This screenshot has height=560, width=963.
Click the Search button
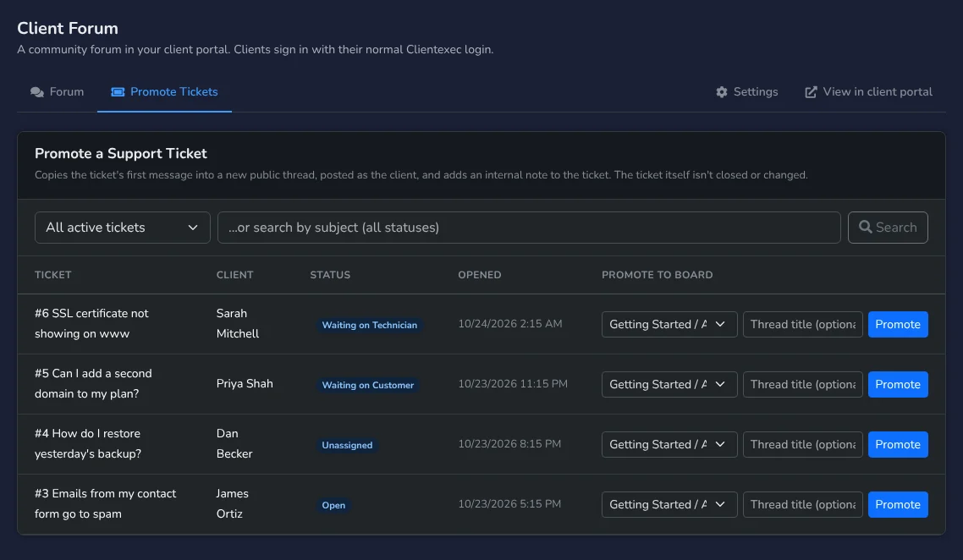click(x=888, y=228)
